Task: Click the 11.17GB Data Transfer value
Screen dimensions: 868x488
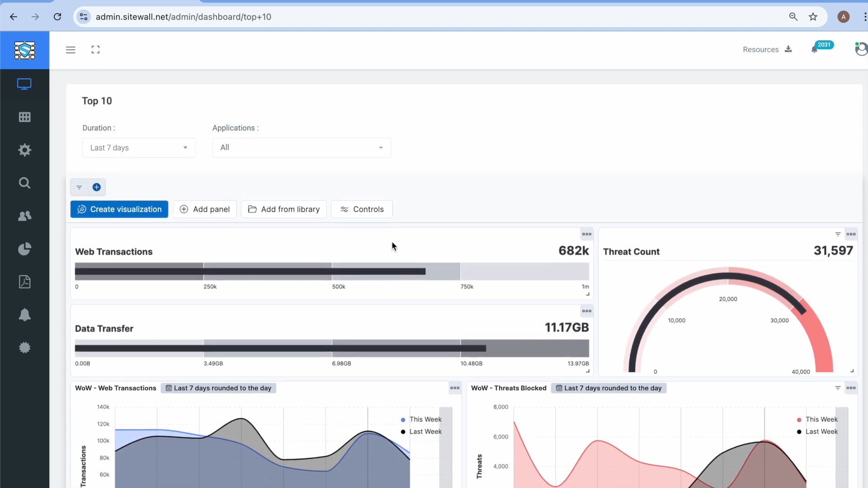Action: pyautogui.click(x=567, y=328)
